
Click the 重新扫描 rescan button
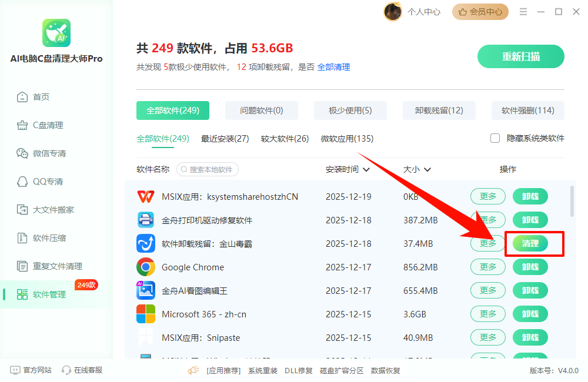520,56
